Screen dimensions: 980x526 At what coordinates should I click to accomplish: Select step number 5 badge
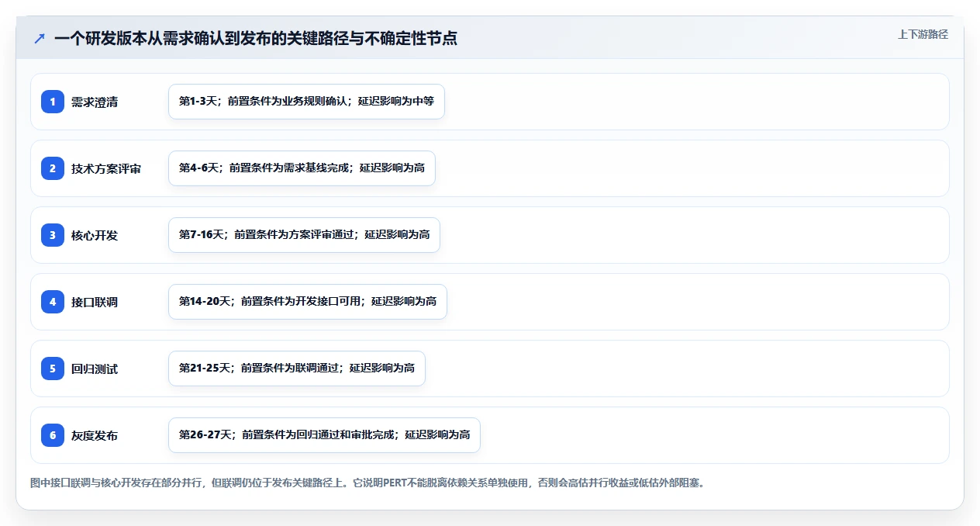(x=53, y=369)
